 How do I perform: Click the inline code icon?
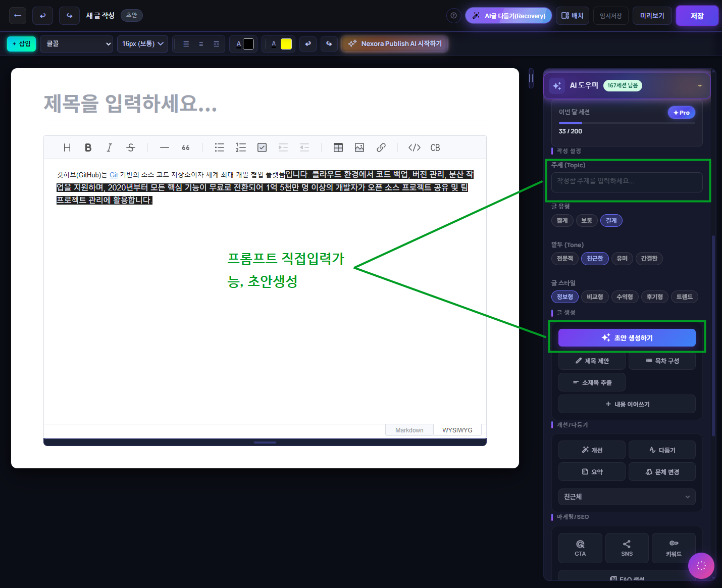(414, 148)
